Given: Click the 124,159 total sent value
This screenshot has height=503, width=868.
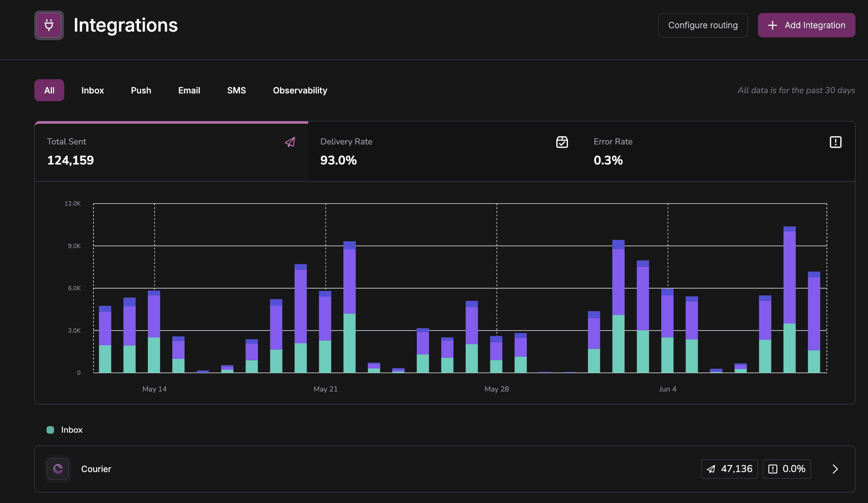Looking at the screenshot, I should tap(70, 160).
